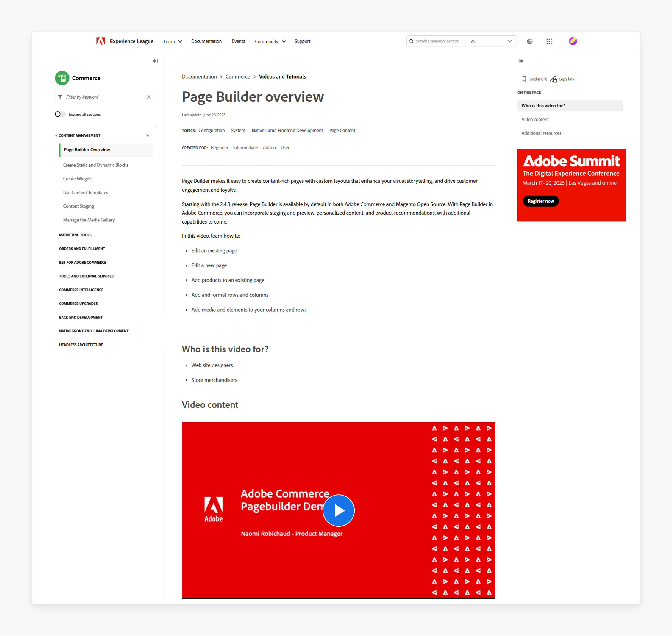Screen dimensions: 672x636
Task: Select Page Builder Overview in sidebar
Action: tap(106, 150)
